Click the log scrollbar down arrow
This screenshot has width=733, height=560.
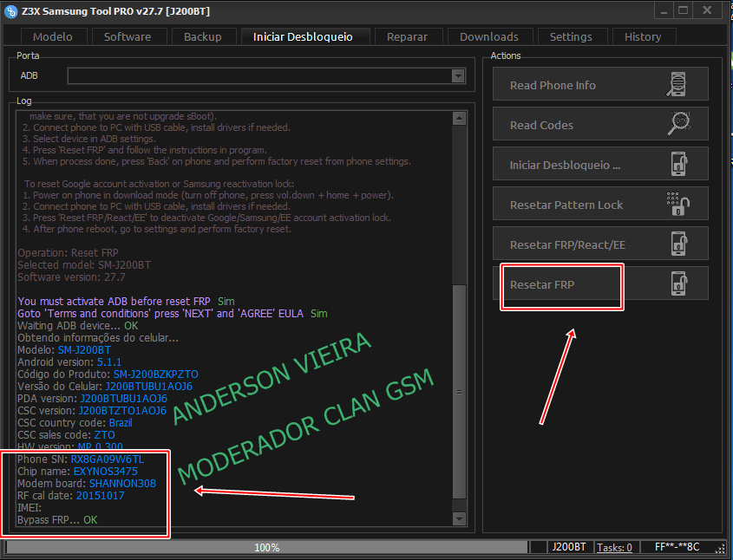click(459, 518)
